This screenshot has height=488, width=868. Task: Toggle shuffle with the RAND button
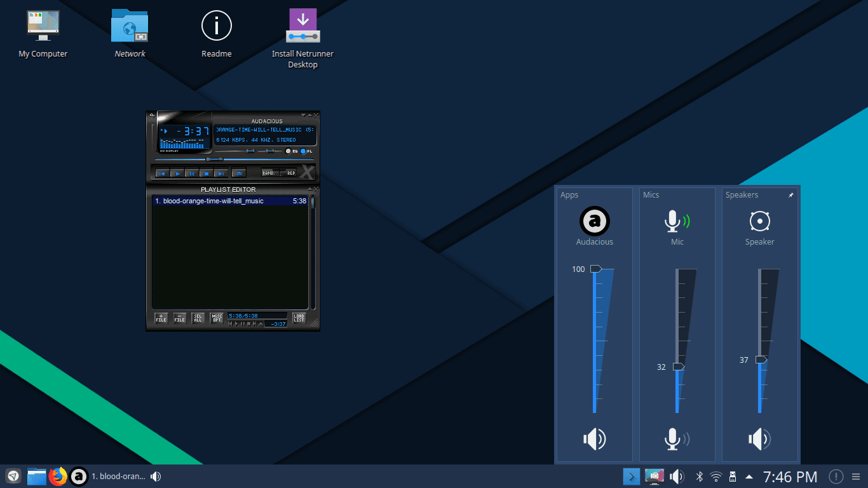[269, 173]
